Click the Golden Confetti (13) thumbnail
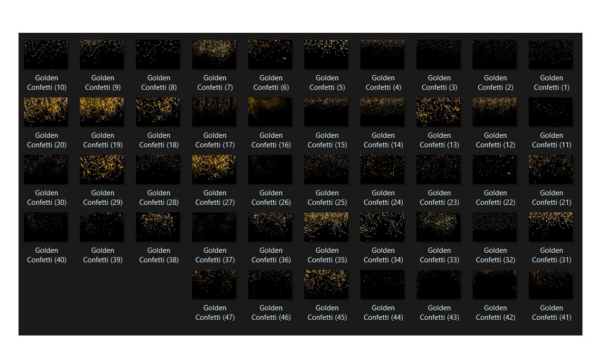This screenshot has width=601, height=364. [438, 112]
